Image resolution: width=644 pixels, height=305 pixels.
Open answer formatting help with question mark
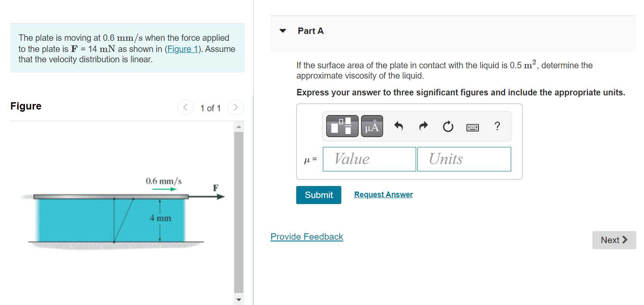coord(497,126)
